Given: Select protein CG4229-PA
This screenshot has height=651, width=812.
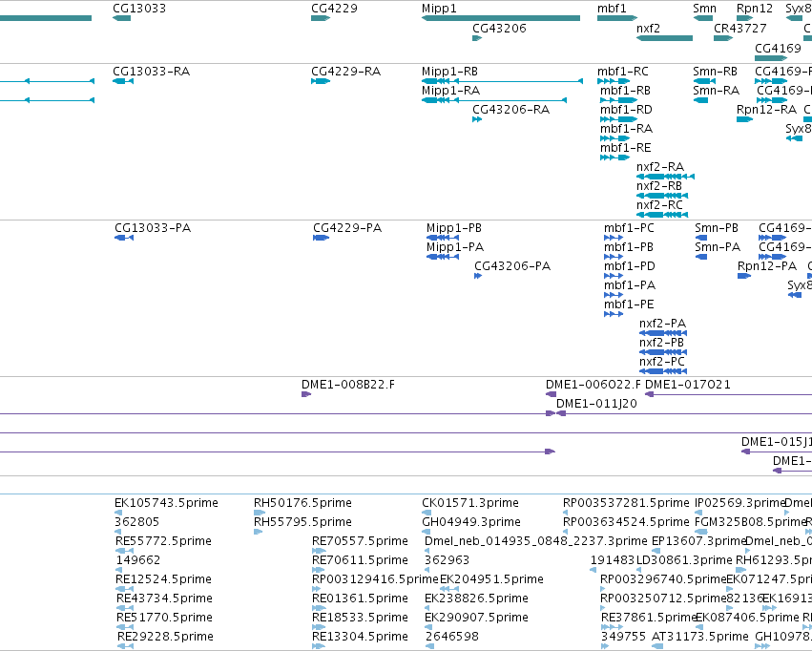Looking at the screenshot, I should [347, 228].
